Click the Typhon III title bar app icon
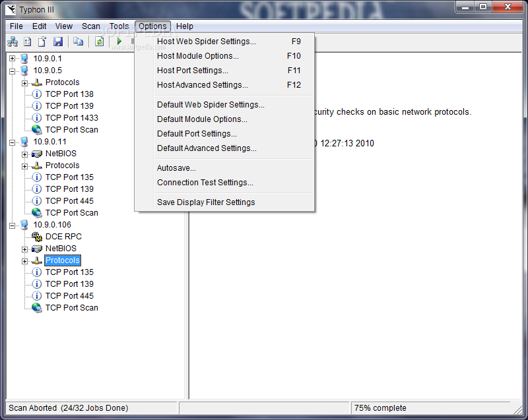The image size is (528, 420). tap(11, 9)
